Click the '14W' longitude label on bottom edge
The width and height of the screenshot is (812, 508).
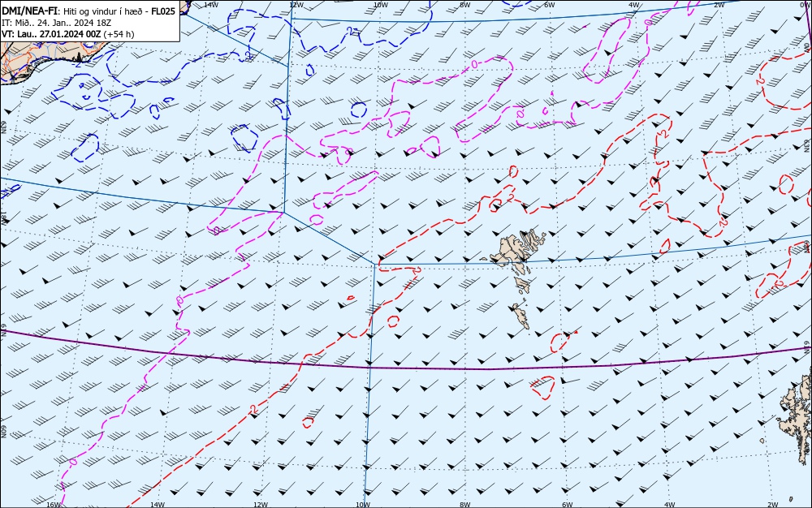157,505
